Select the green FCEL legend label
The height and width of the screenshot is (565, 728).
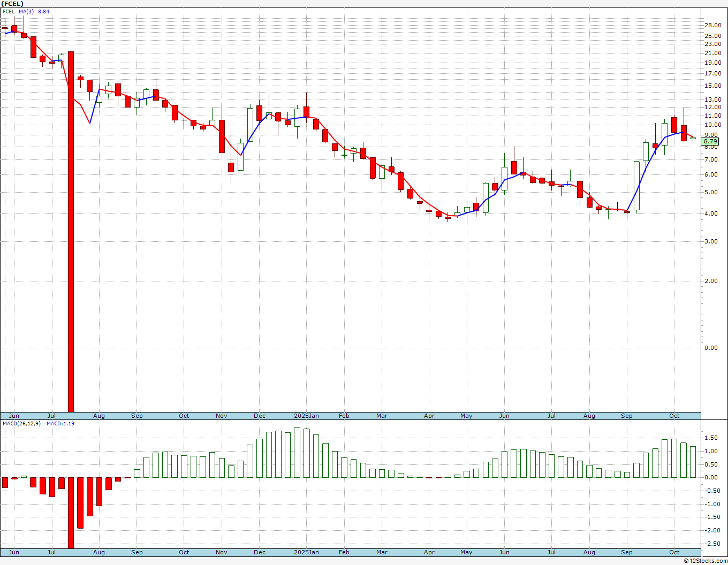9,11
